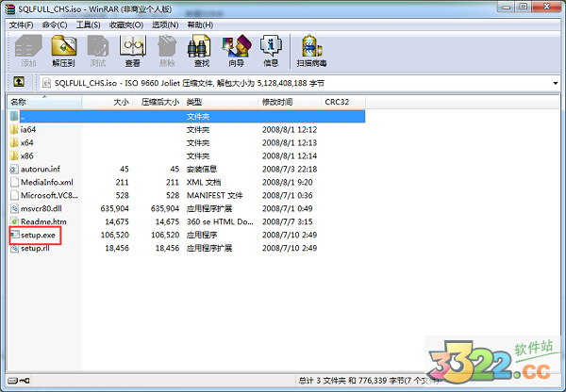Sort by the 大小 column header

coord(108,102)
